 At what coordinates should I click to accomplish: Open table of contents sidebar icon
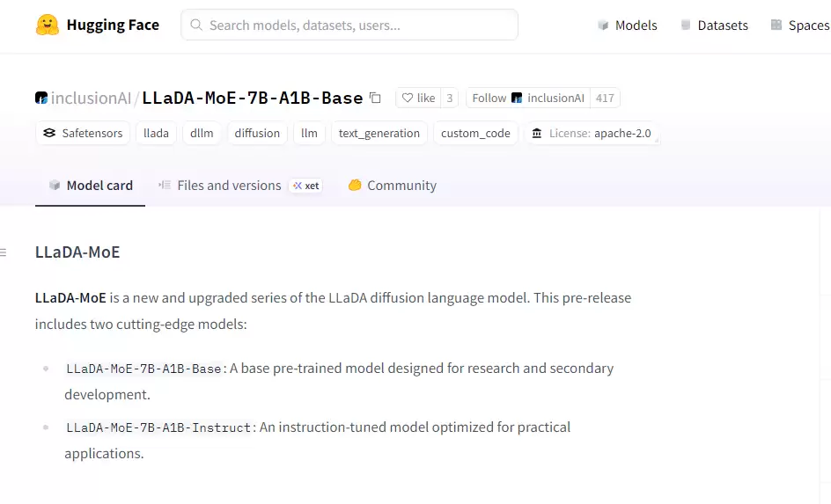[4, 252]
